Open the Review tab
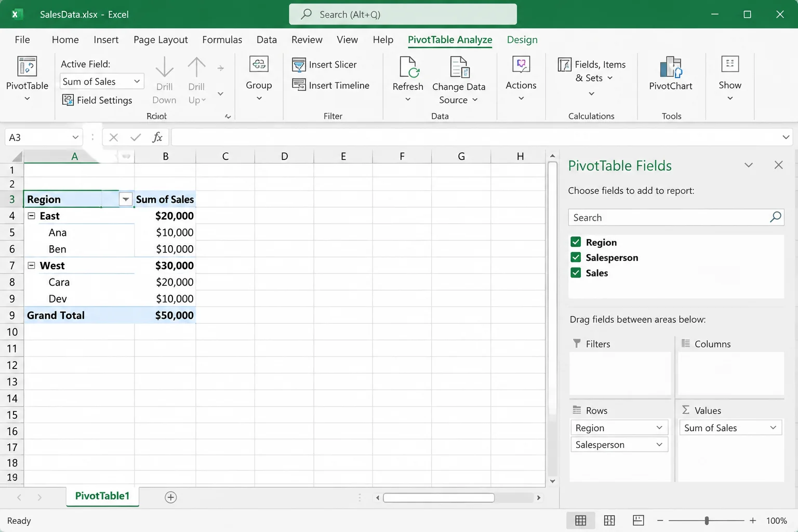 tap(307, 39)
